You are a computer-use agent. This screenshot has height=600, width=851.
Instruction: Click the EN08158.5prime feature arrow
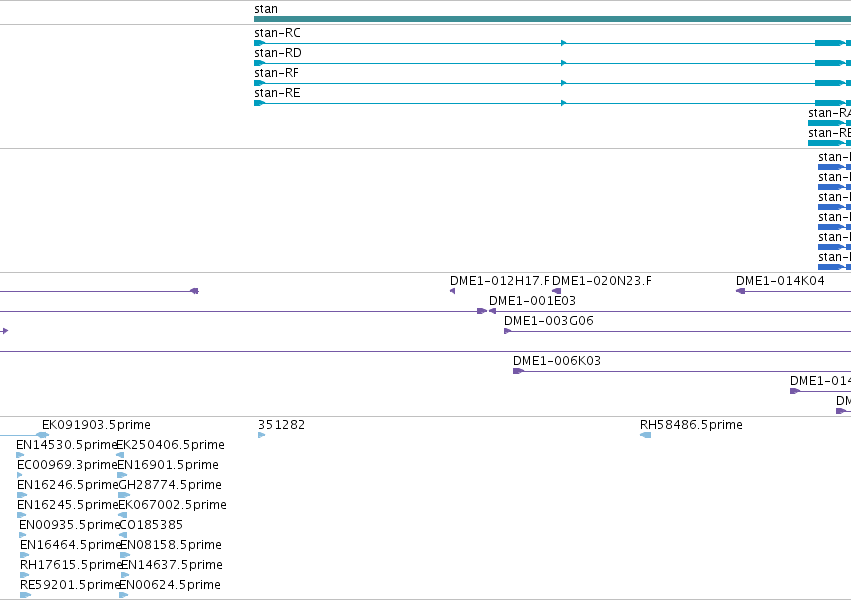coord(125,556)
